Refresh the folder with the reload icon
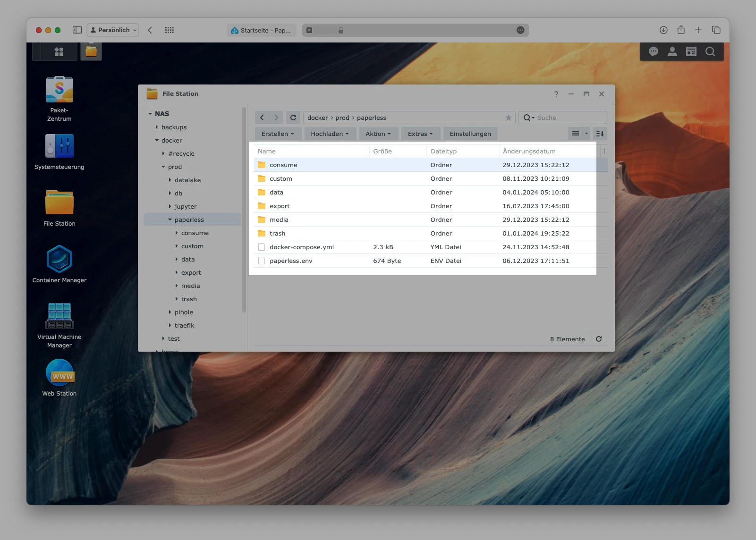Viewport: 756px width, 540px height. [x=293, y=118]
